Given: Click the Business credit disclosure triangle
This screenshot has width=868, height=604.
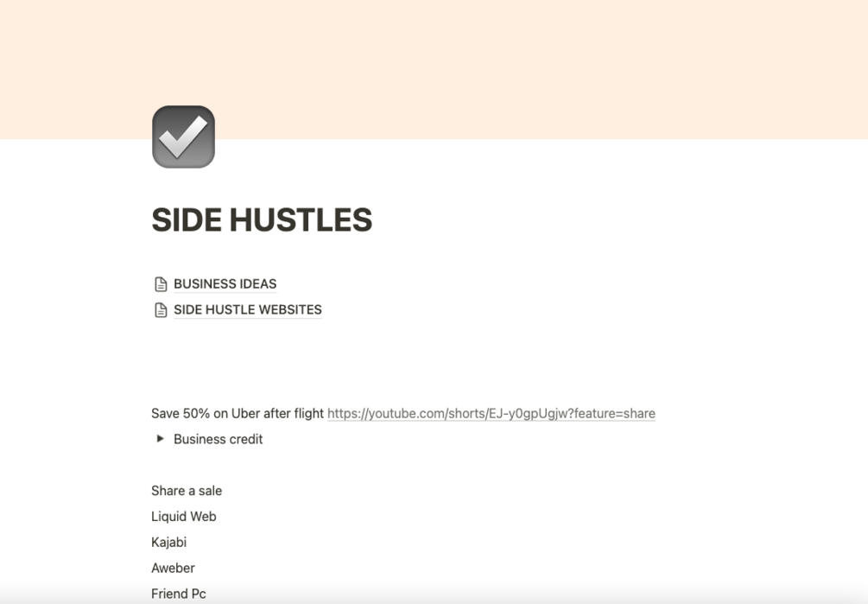Looking at the screenshot, I should (160, 439).
